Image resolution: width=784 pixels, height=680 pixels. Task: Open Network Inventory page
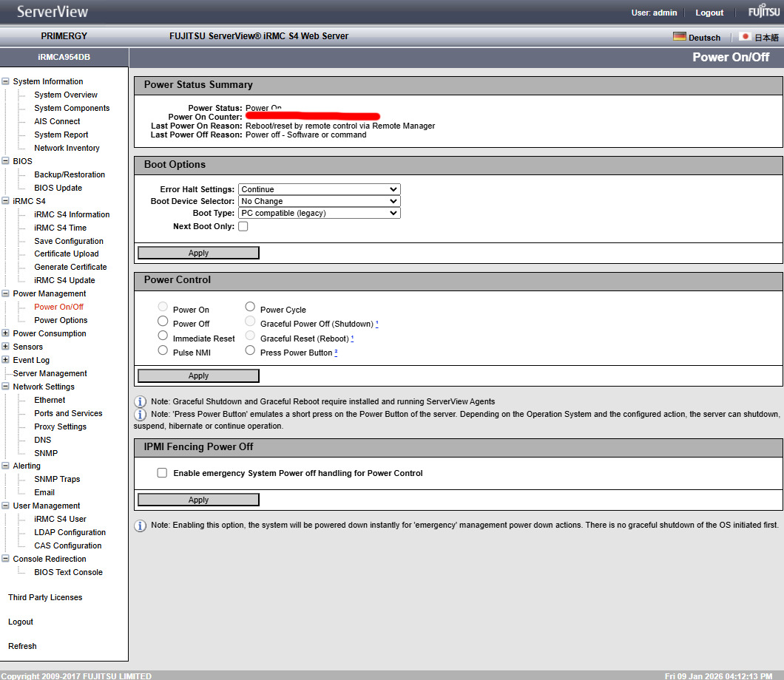click(67, 148)
